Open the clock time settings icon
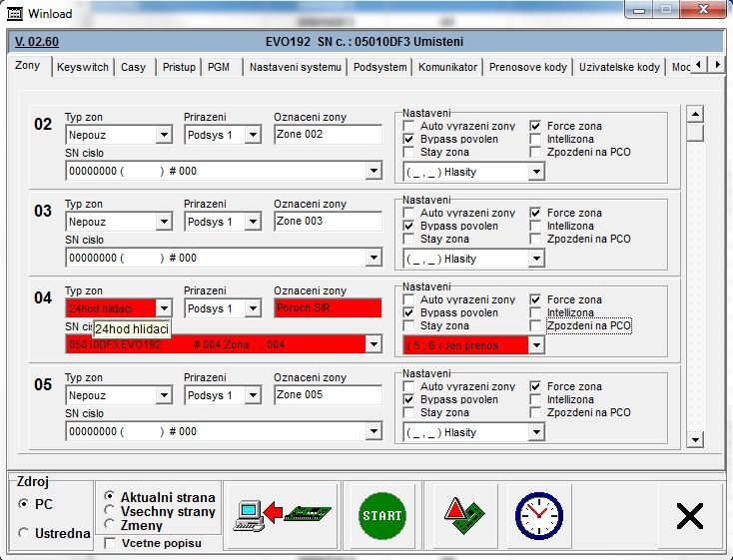The image size is (733, 560). coord(538,515)
